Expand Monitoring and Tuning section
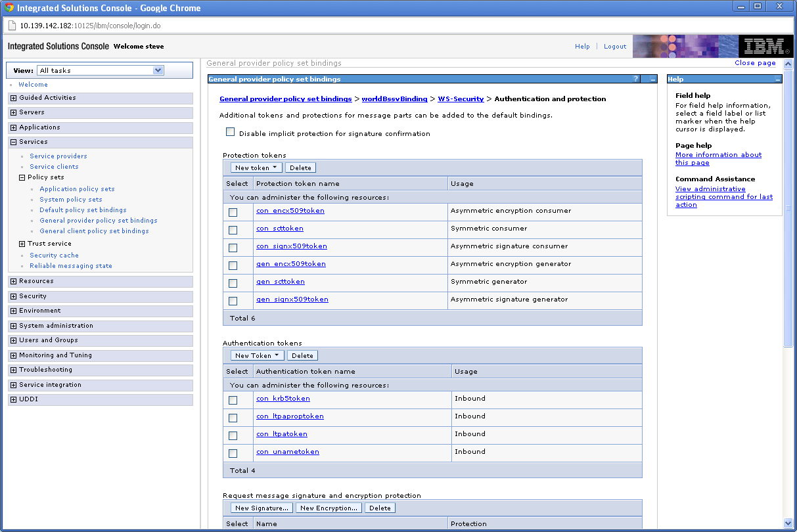 coord(13,355)
